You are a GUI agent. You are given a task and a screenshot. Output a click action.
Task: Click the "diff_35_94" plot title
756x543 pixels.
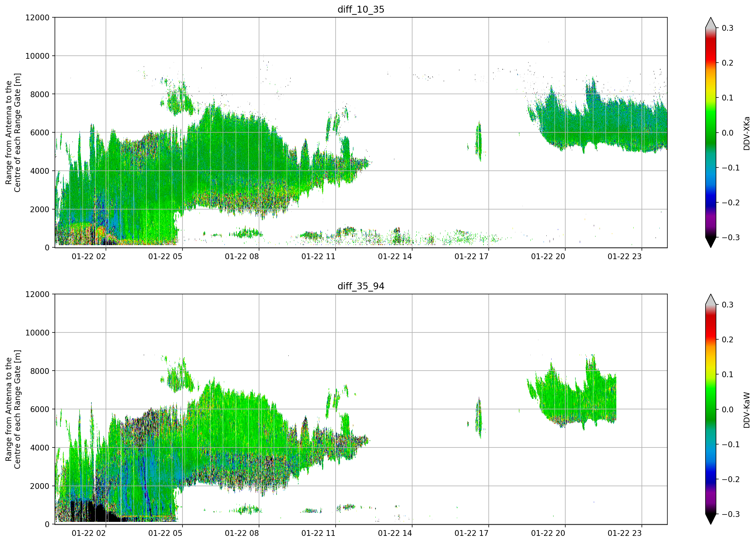(x=361, y=286)
